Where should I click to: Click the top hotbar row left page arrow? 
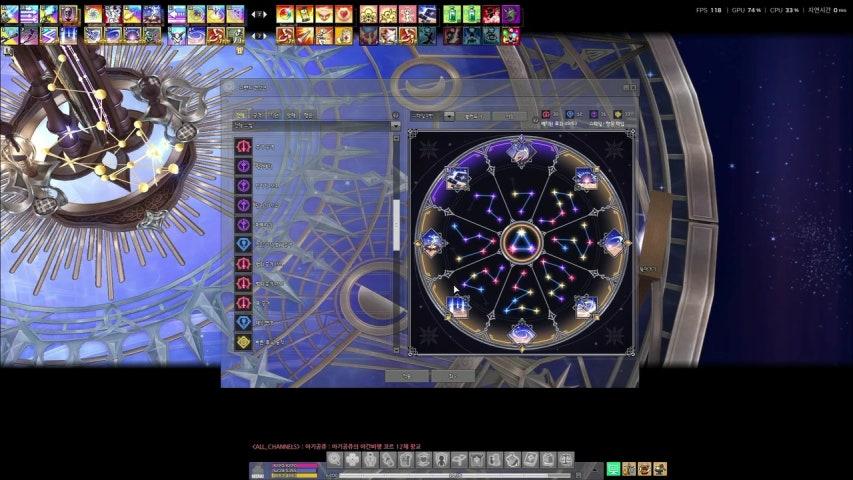(254, 15)
